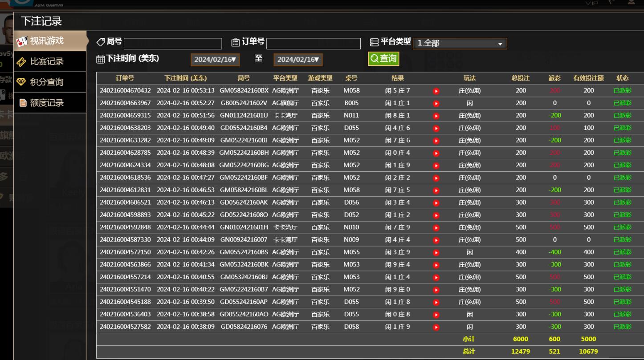Switch to 比赛记录 tab
Screen dimensions: 644x360
(50, 61)
